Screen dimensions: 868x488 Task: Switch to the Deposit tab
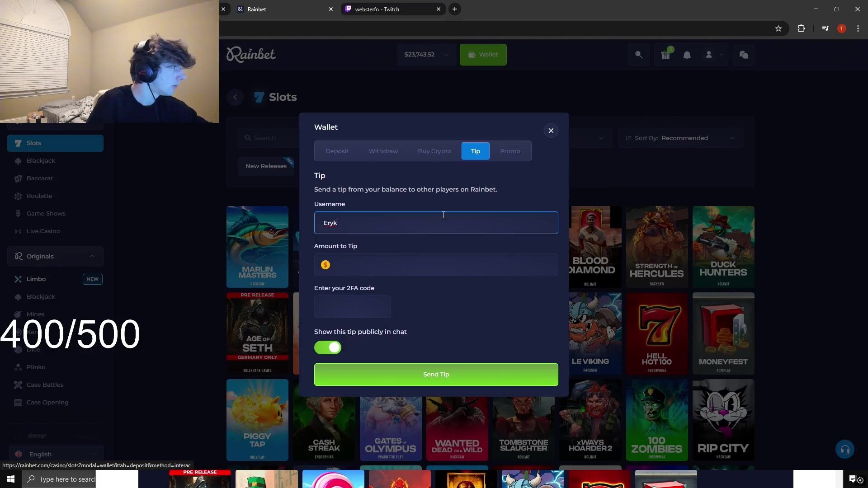[x=337, y=151]
